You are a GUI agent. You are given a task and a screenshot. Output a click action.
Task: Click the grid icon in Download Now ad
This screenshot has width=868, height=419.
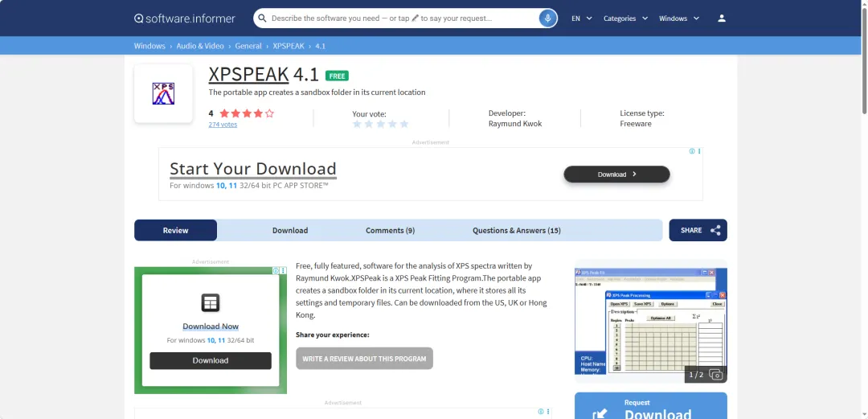point(211,302)
